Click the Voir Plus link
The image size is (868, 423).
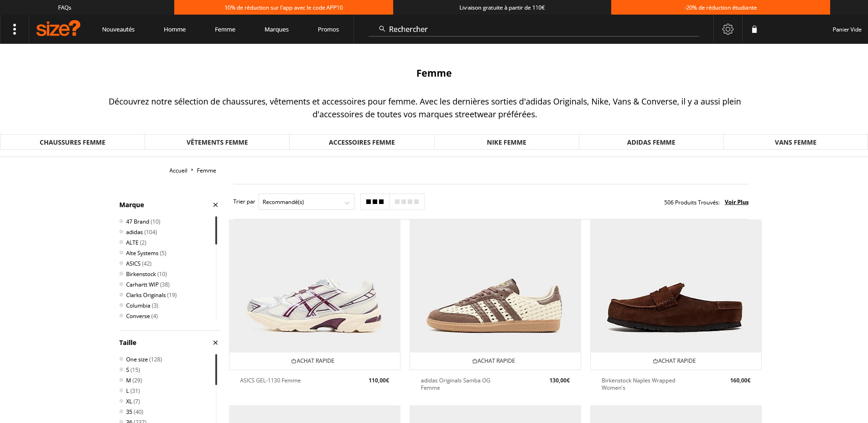(x=737, y=202)
